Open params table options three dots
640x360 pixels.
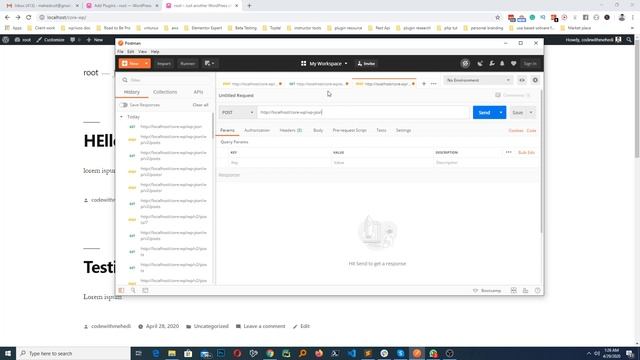point(509,152)
